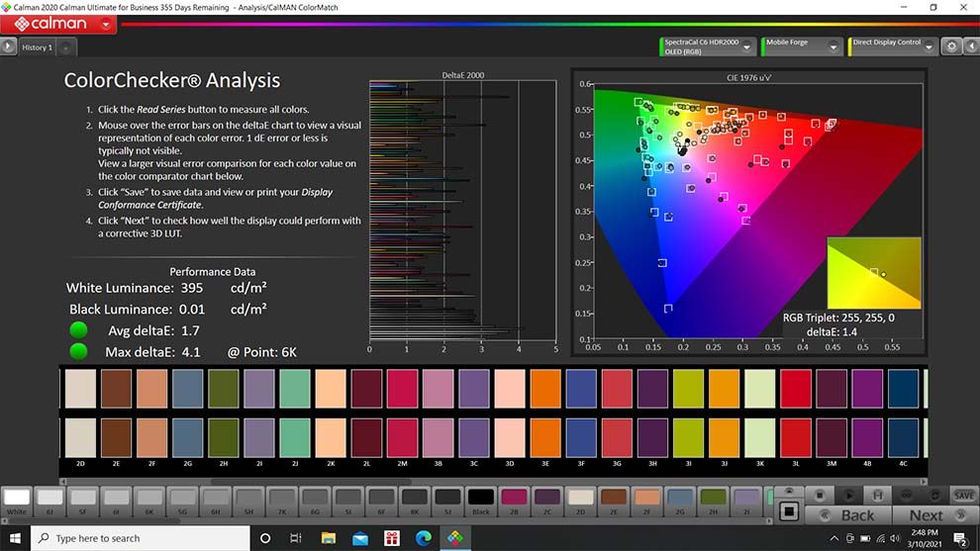Viewport: 980px width, 551px height.
Task: Open File Explorer from taskbar
Action: [x=328, y=538]
